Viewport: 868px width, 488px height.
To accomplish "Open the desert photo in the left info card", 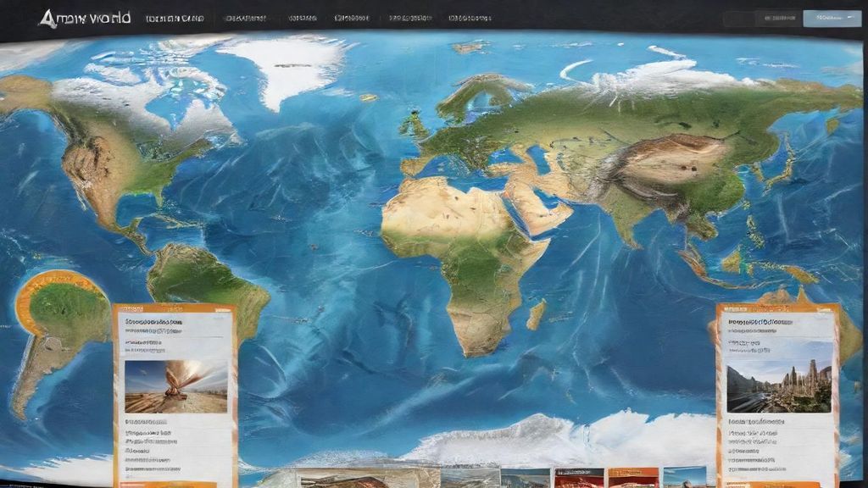I will tap(175, 386).
